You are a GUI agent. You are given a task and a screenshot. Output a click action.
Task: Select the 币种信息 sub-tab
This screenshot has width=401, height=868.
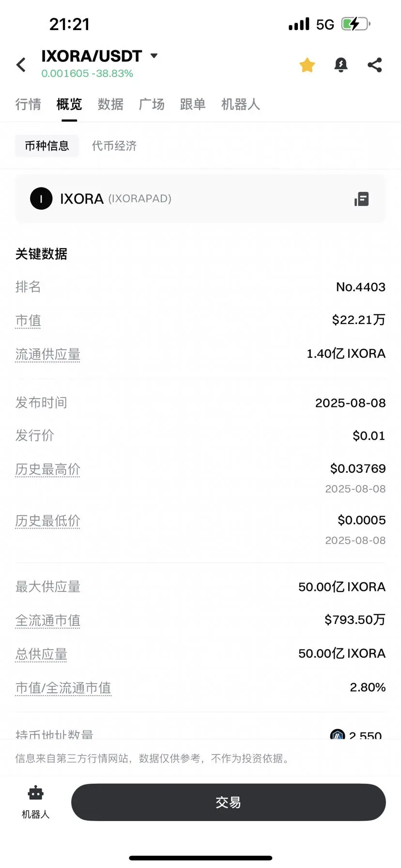[47, 146]
